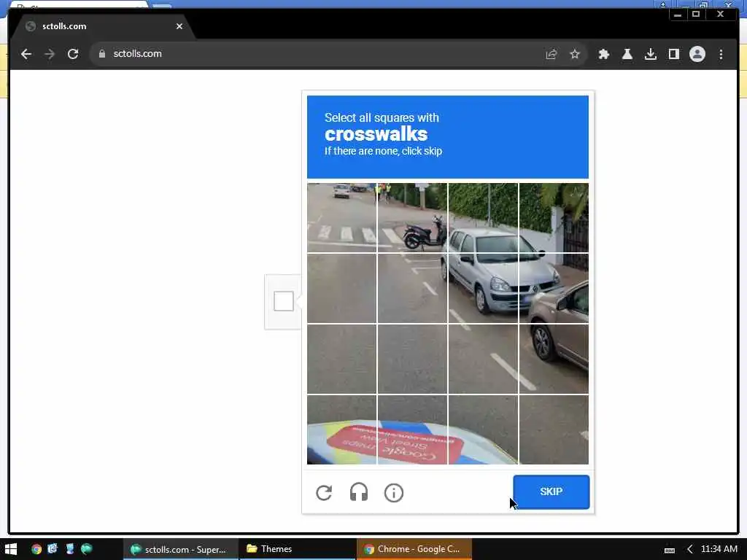Select the tile with silver car headlights
The height and width of the screenshot is (560, 747).
[x=483, y=288]
